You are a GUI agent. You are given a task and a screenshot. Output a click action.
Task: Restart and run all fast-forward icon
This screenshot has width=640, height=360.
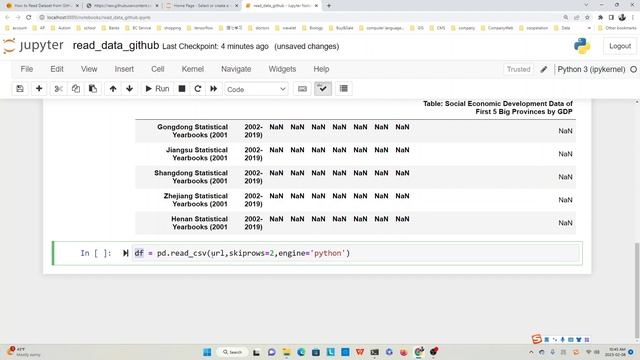(213, 89)
